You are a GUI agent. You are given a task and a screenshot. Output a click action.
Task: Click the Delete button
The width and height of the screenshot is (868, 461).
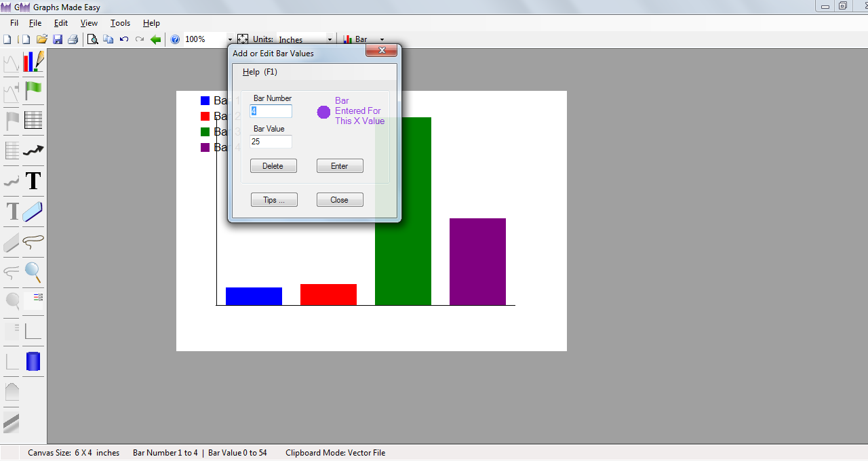273,166
